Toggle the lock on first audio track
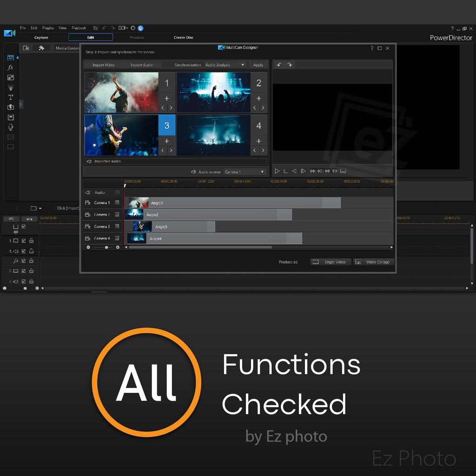 tap(31, 251)
